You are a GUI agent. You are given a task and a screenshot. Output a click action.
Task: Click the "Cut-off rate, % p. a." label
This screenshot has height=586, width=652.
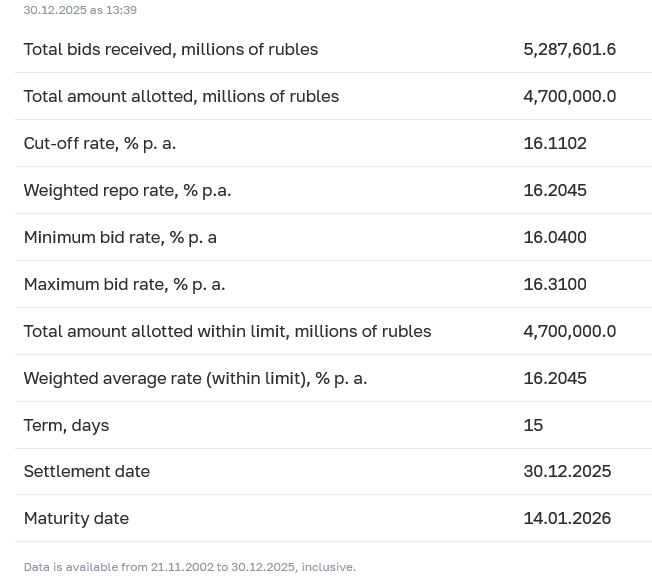click(99, 143)
